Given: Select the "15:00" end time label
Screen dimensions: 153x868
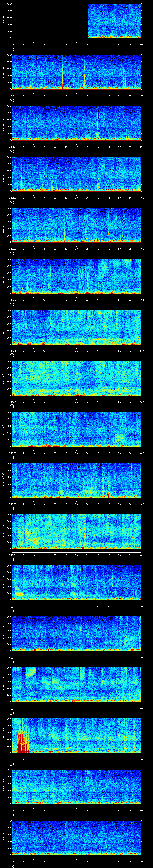Looking at the screenshot, I should click(x=141, y=300).
